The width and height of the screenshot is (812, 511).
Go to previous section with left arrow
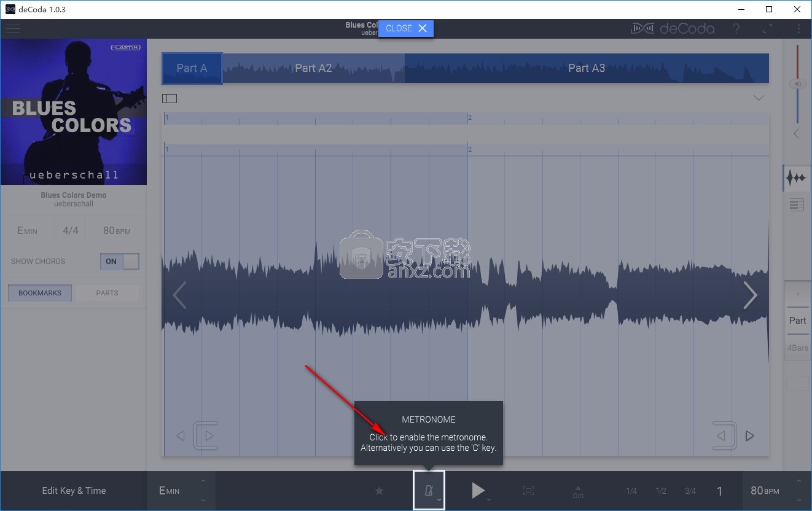click(x=179, y=295)
